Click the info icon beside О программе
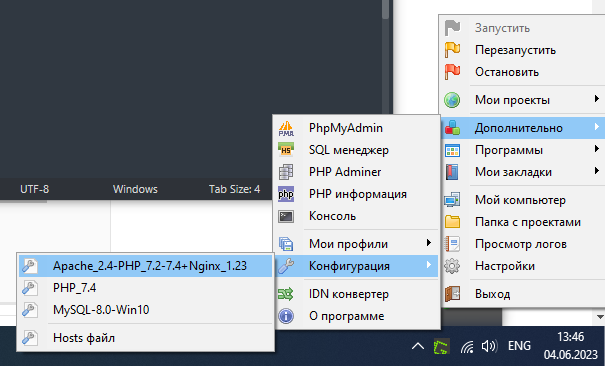605x366 pixels. point(286,316)
